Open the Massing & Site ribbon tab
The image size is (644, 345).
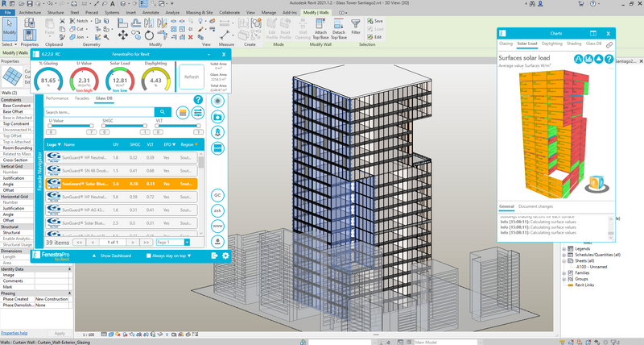tap(199, 13)
